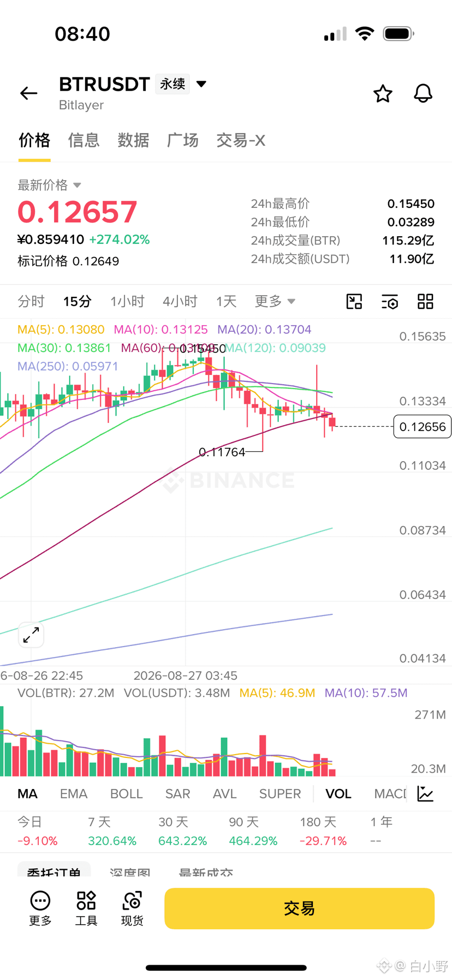Tap the 1年 performance entry
Viewport: 452px width, 980px height.
[381, 832]
